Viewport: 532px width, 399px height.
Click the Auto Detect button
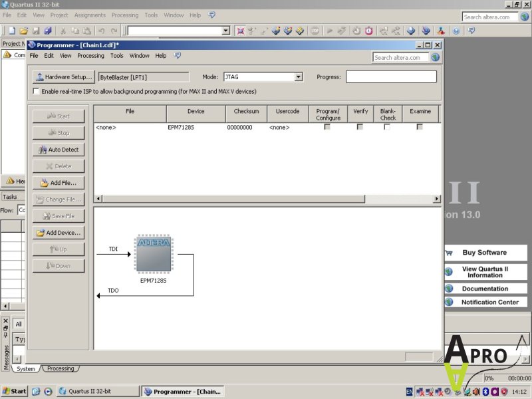click(x=59, y=150)
